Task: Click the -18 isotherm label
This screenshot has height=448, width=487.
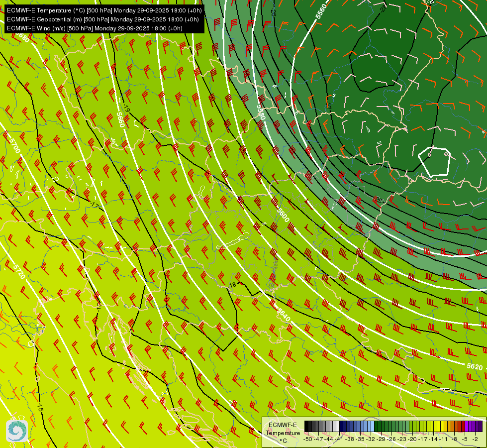Action: [232, 284]
